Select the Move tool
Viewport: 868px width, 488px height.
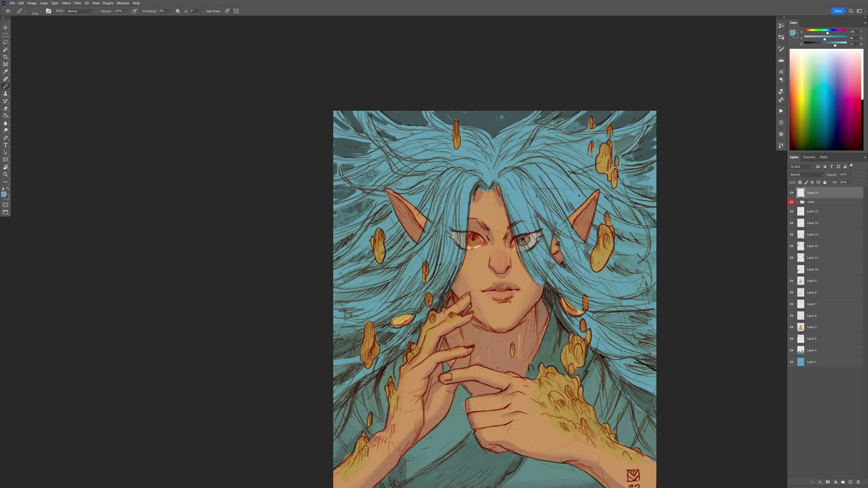(5, 28)
